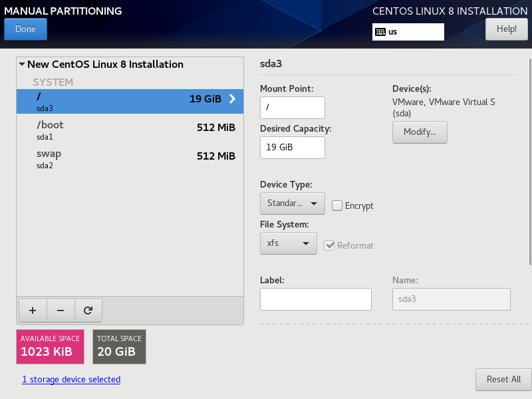Click Reset All button
Image resolution: width=532 pixels, height=399 pixels.
503,379
